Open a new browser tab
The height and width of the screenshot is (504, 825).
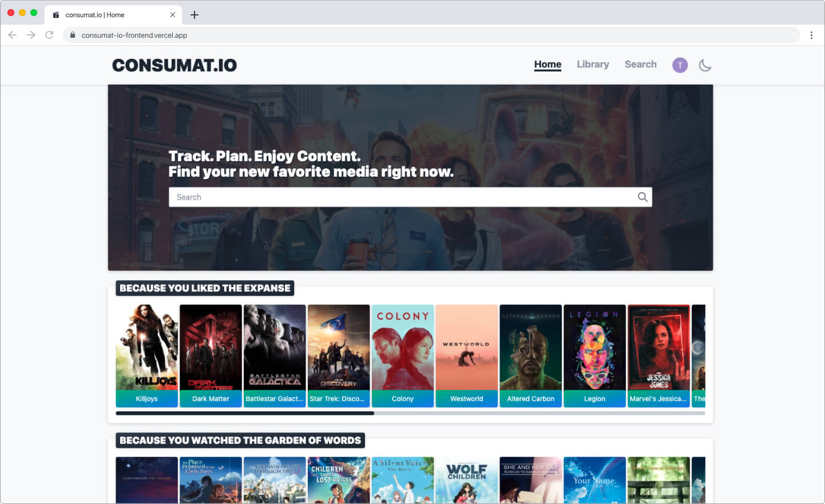(195, 15)
